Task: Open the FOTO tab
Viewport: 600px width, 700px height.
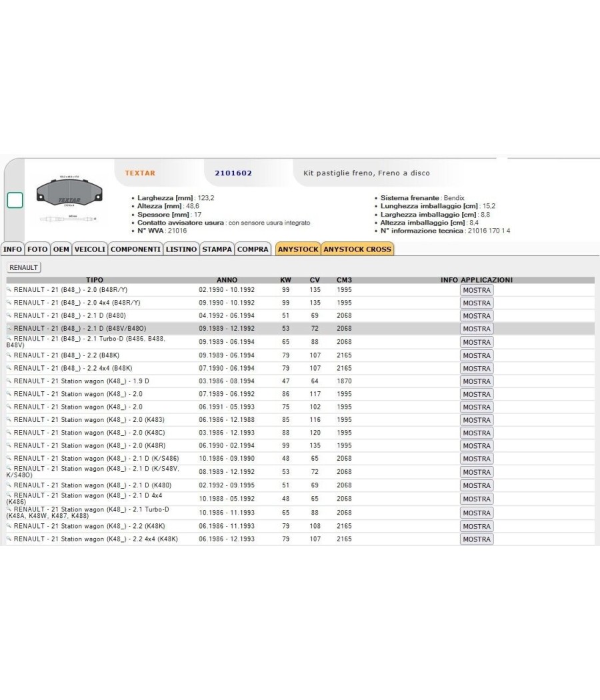Action: (37, 249)
